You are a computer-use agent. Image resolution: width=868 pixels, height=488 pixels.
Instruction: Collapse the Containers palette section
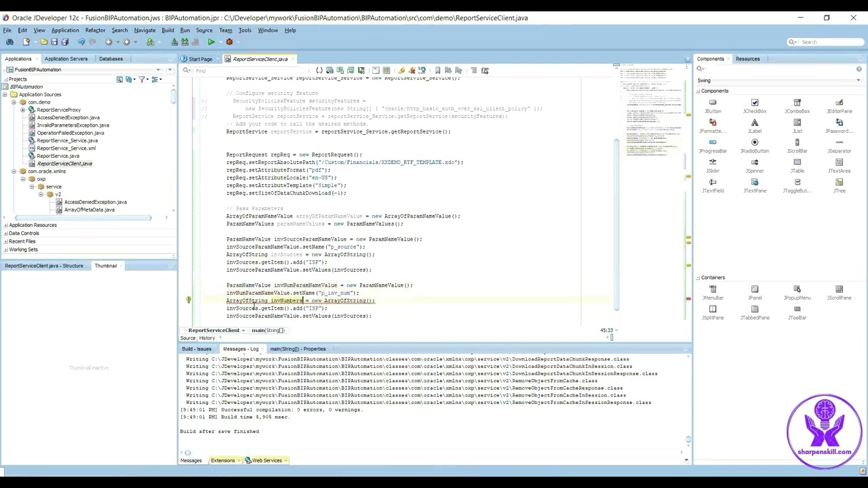tap(698, 277)
